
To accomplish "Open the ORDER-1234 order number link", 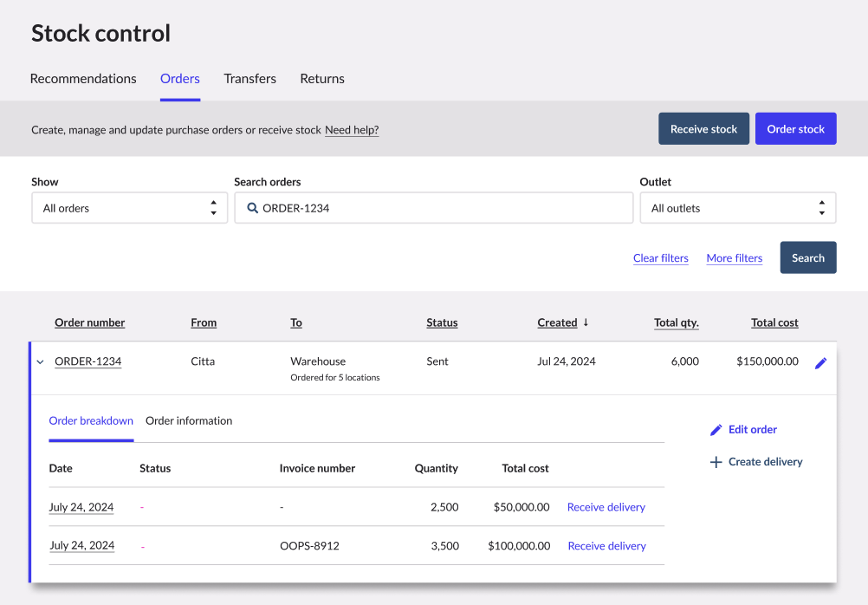I will click(88, 361).
